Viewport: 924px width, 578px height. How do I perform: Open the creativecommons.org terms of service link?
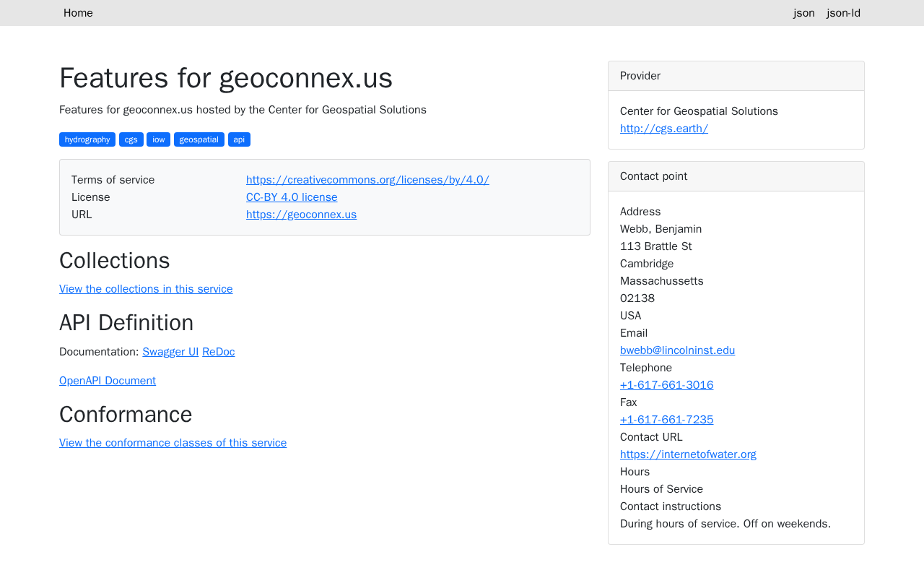[x=367, y=180]
